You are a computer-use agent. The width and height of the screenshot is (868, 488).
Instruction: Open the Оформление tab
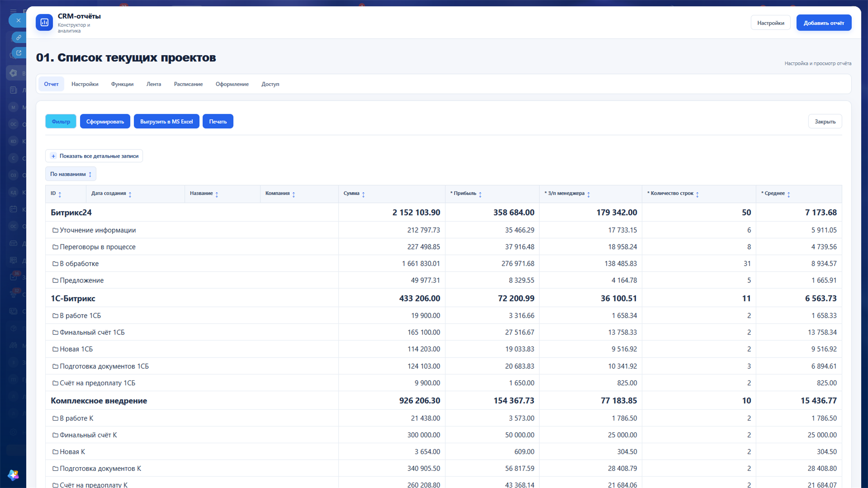click(232, 84)
